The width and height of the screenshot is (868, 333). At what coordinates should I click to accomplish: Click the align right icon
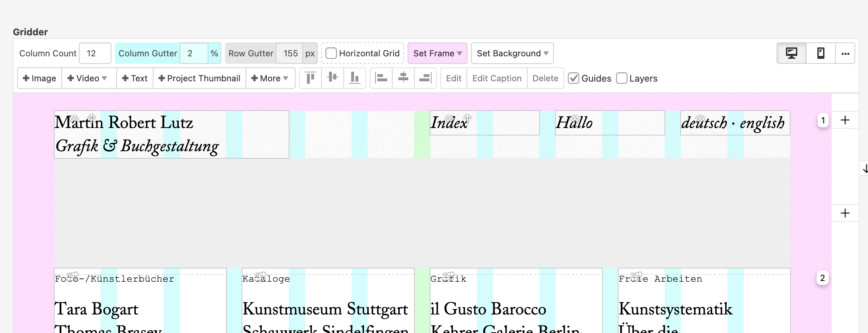pos(425,78)
